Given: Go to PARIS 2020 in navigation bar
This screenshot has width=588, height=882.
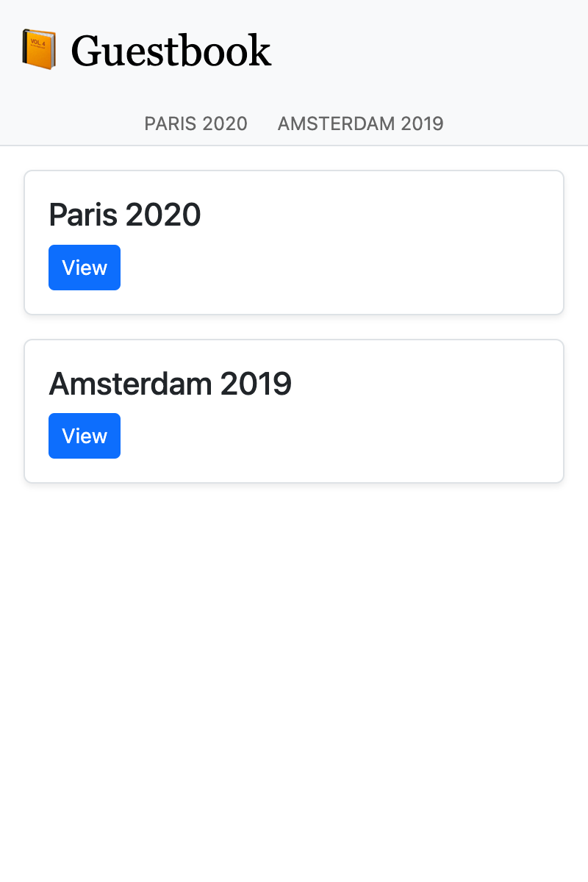Looking at the screenshot, I should (x=196, y=123).
